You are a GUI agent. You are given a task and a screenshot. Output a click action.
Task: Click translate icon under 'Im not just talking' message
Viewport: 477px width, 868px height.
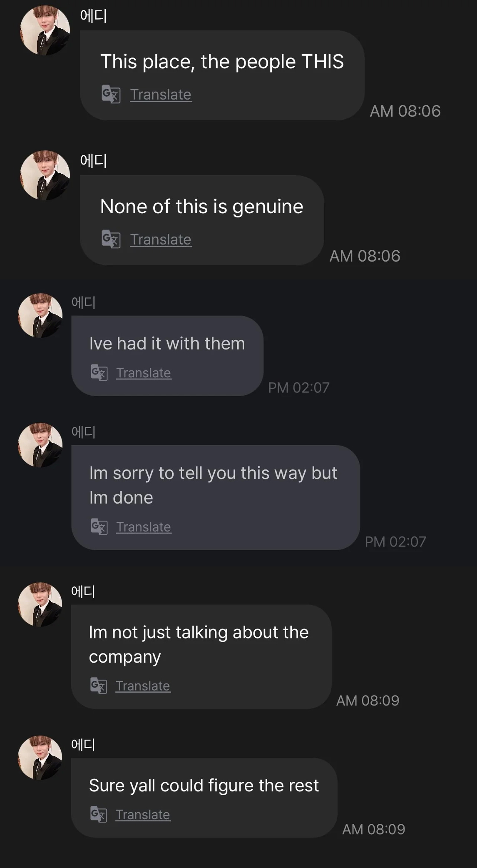99,686
